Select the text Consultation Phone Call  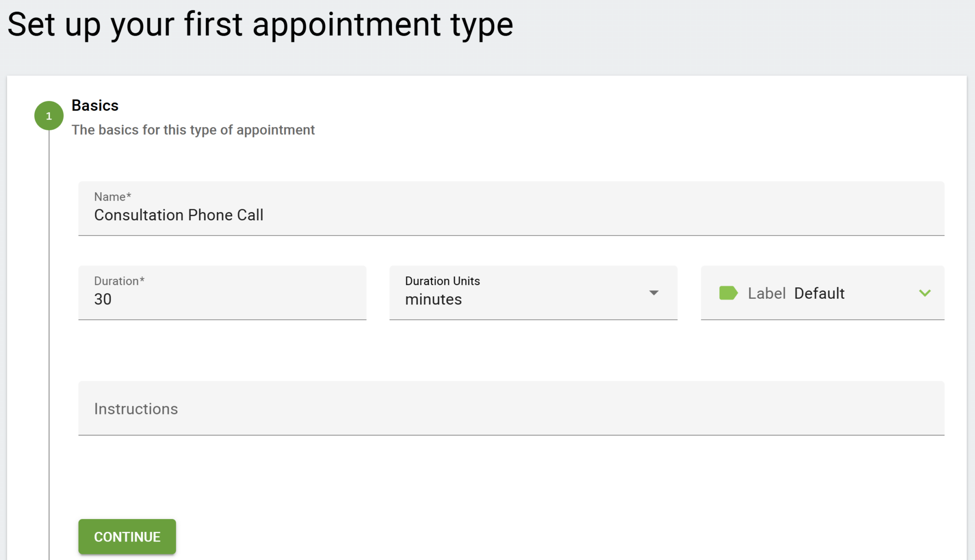pos(179,215)
